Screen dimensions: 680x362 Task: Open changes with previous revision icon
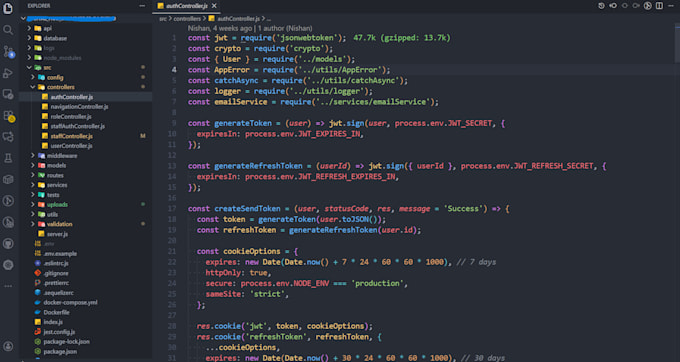(x=613, y=6)
